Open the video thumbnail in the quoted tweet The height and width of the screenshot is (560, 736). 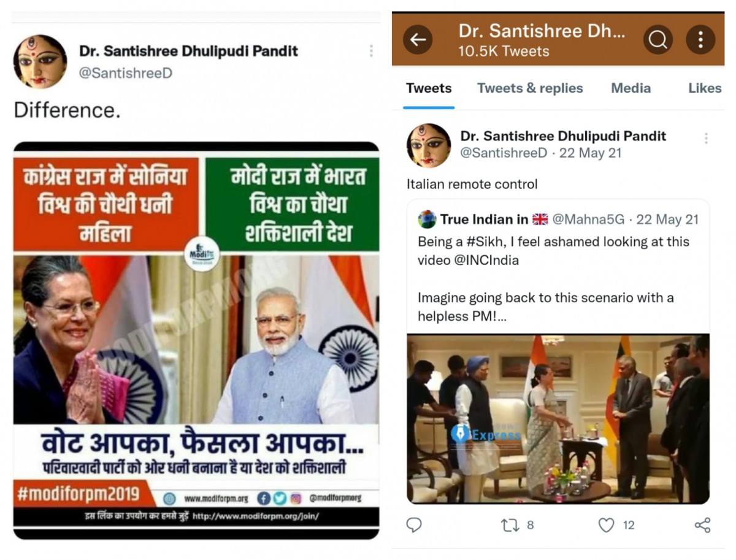pos(558,418)
